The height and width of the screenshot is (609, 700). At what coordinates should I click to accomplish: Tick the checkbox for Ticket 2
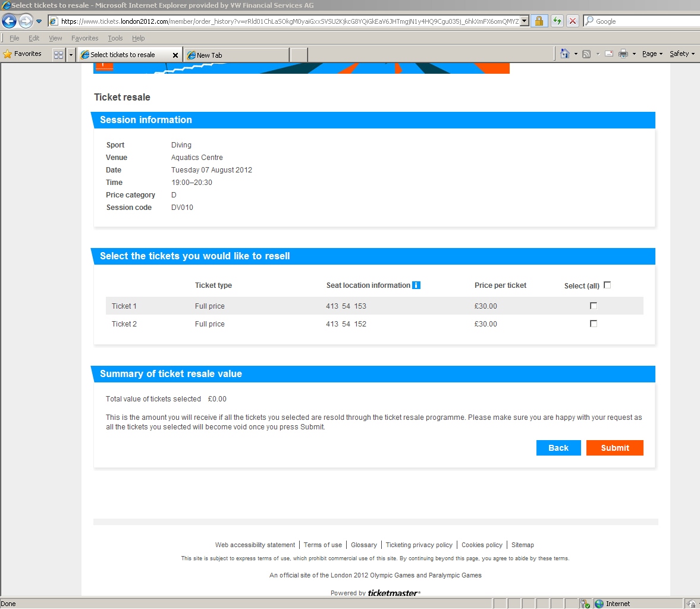coord(593,324)
